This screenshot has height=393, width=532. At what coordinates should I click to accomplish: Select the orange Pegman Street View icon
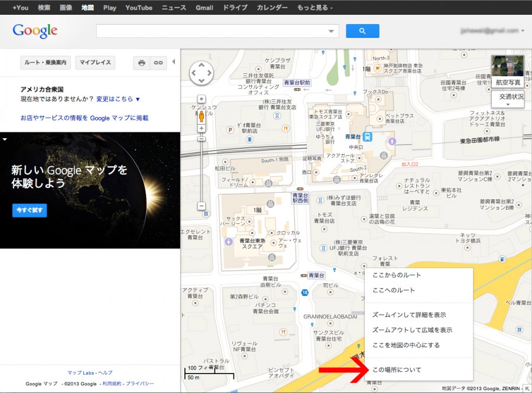coord(202,116)
